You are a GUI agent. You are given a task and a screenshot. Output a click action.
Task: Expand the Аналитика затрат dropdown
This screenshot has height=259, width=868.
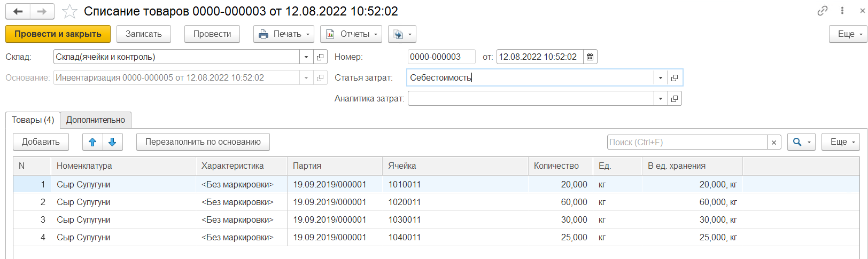(x=661, y=99)
